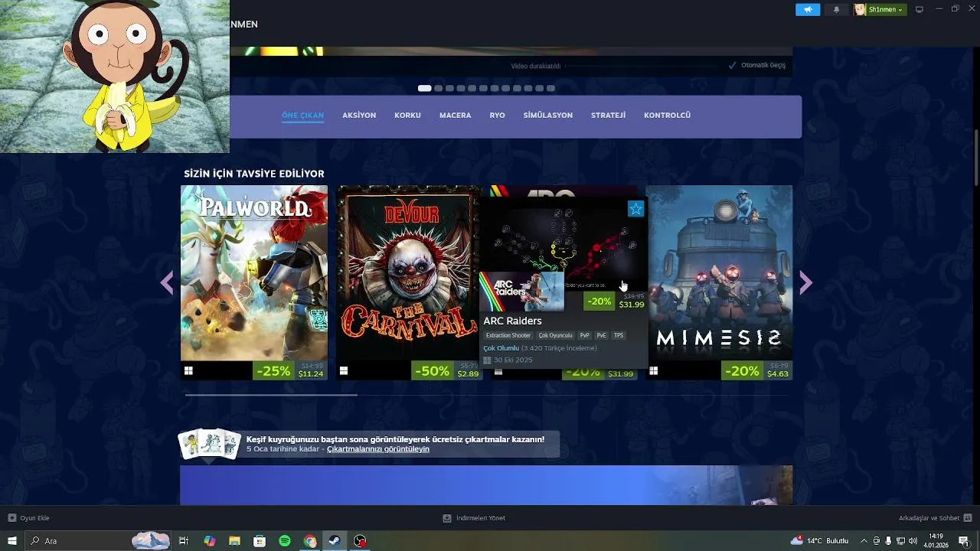Open the ÖNE ÇIKAN tab

302,115
